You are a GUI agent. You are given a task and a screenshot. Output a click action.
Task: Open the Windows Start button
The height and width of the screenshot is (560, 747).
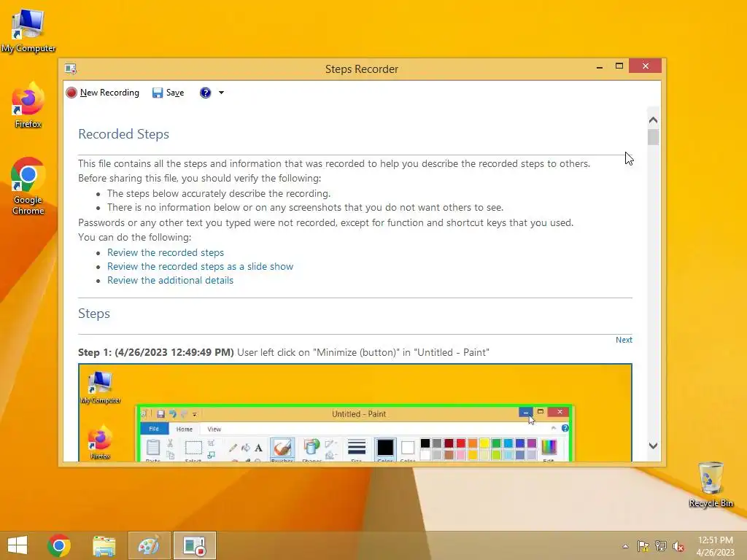(18, 545)
